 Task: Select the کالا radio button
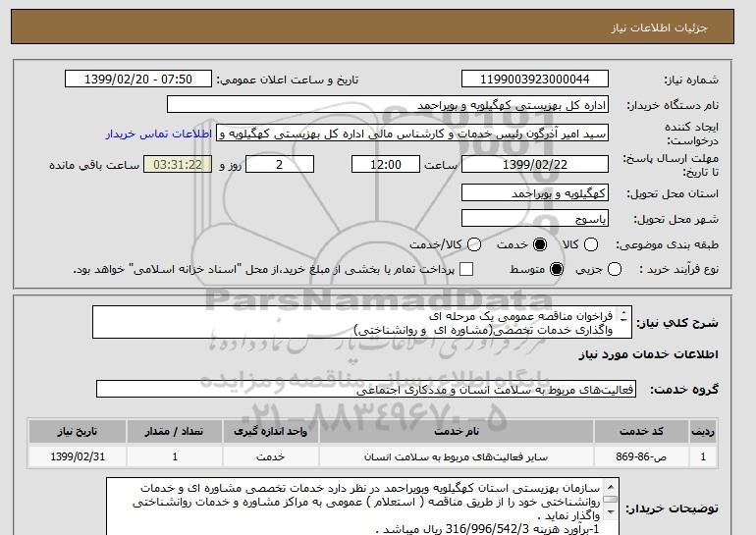click(x=591, y=244)
